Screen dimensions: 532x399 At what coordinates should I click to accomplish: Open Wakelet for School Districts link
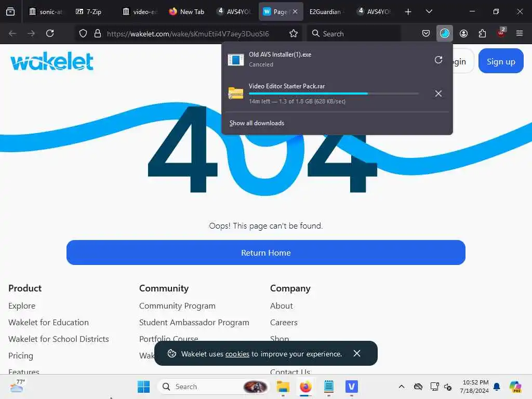[59, 339]
